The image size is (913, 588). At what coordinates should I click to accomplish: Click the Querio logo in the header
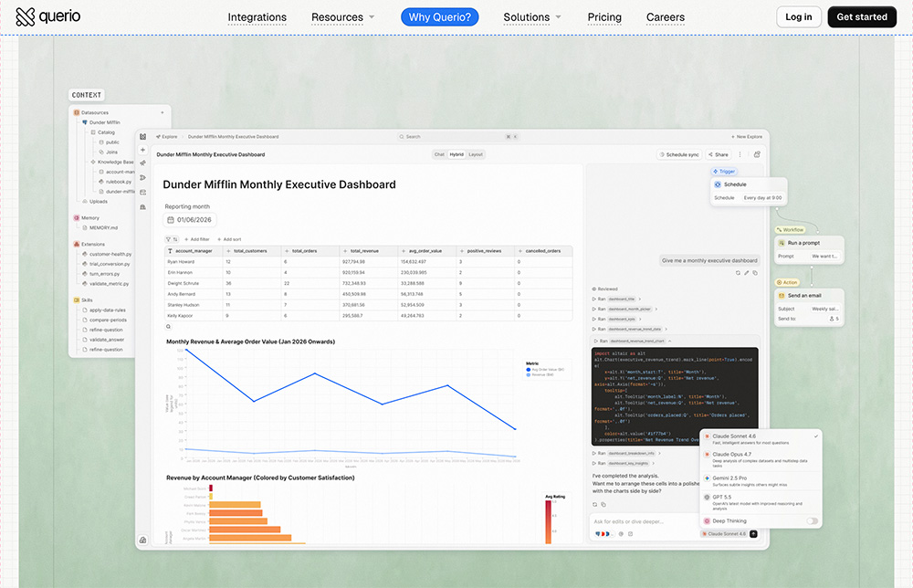[x=47, y=16]
